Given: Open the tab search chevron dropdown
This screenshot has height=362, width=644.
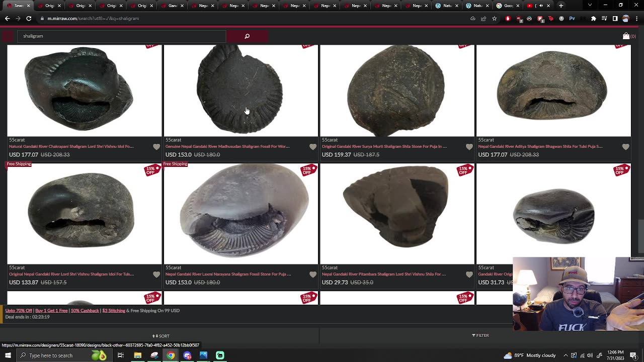Looking at the screenshot, I should (x=590, y=6).
